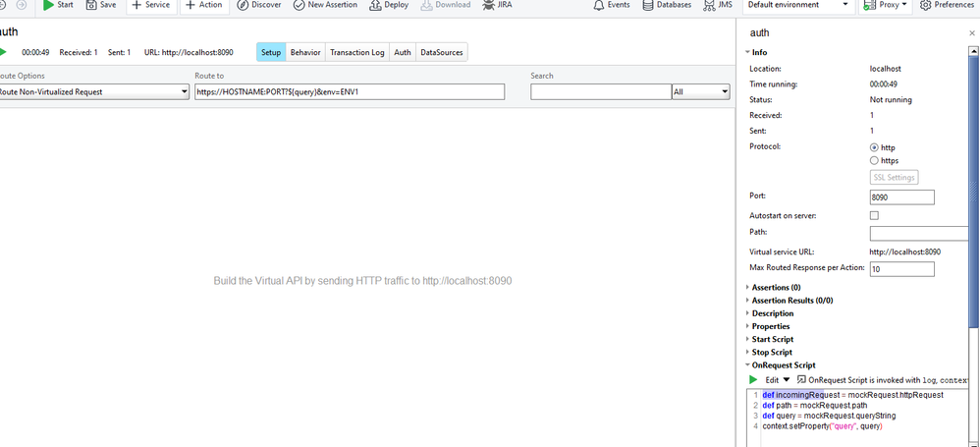Open the DataSources tab
This screenshot has height=447, width=980.
coord(442,52)
